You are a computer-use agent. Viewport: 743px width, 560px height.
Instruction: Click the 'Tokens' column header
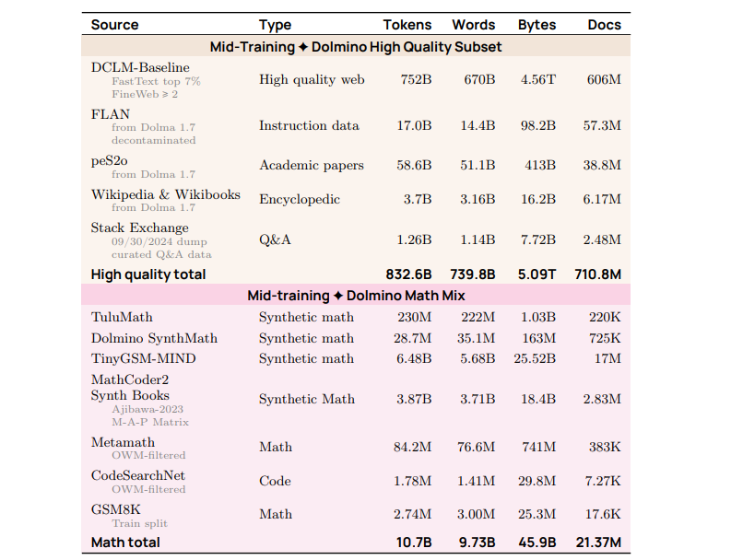(x=407, y=25)
